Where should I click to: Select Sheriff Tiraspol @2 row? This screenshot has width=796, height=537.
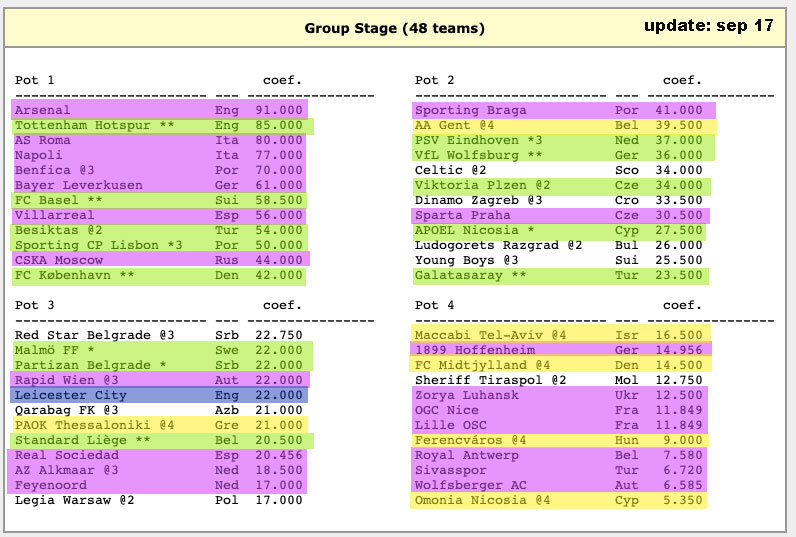click(x=558, y=380)
